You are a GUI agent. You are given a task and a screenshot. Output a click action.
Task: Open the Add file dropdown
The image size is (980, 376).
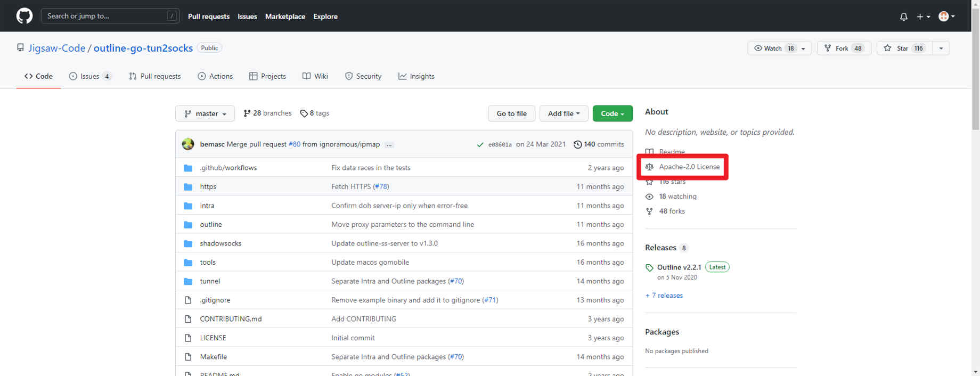point(563,113)
